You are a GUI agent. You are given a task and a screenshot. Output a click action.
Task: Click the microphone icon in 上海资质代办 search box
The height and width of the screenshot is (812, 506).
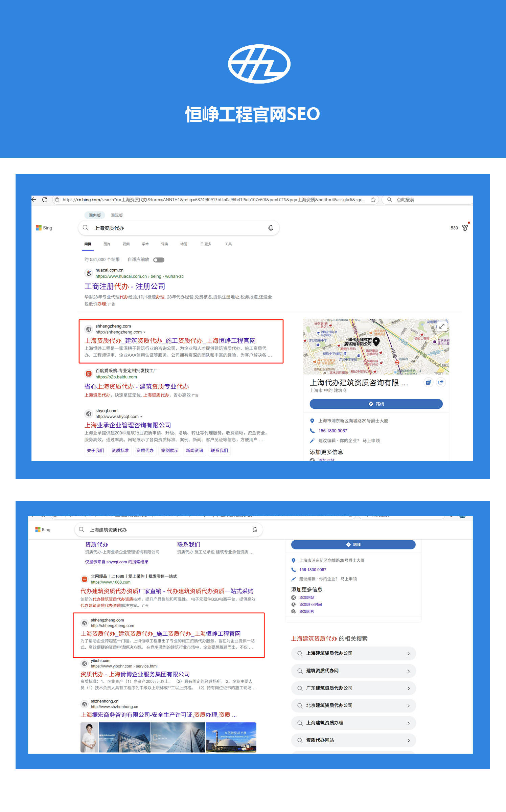click(x=271, y=228)
